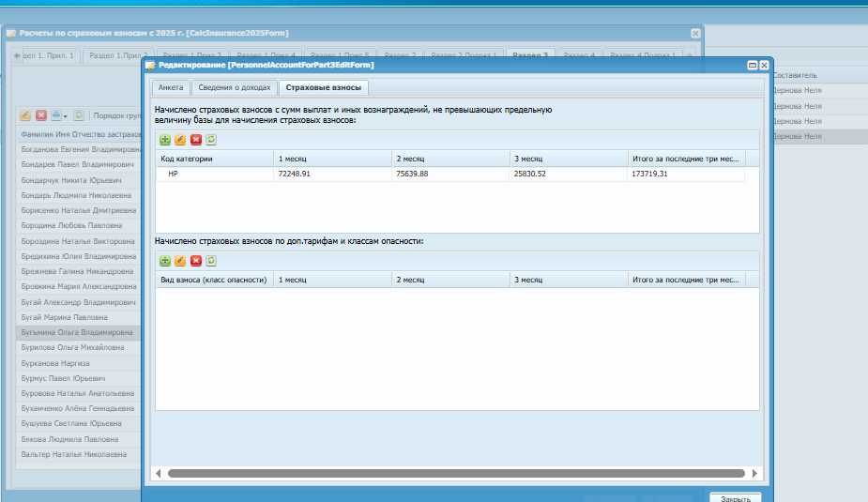Viewport: 868px width, 502px height.
Task: Click the Закрыть button
Action: pos(736,498)
